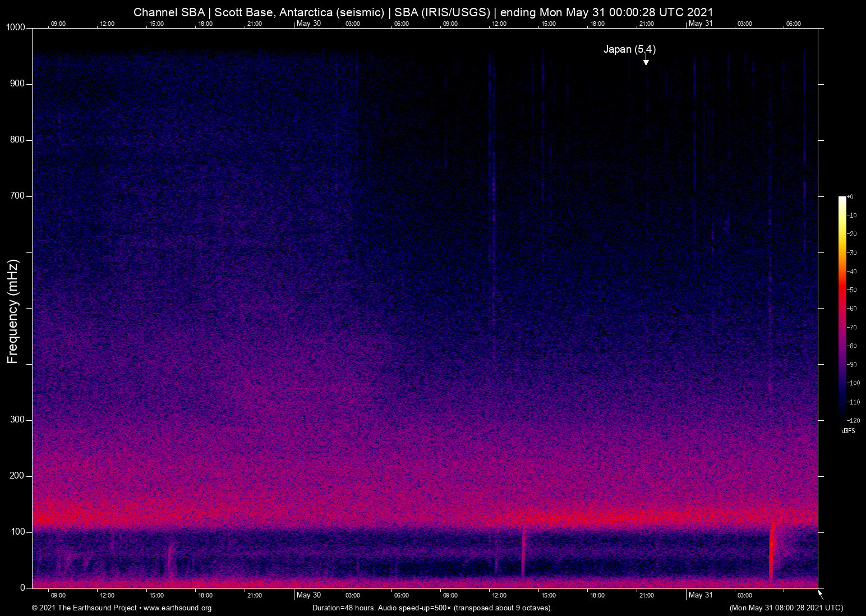Click the 300 mHz tick label
Image resolution: width=866 pixels, height=616 pixels.
(17, 420)
